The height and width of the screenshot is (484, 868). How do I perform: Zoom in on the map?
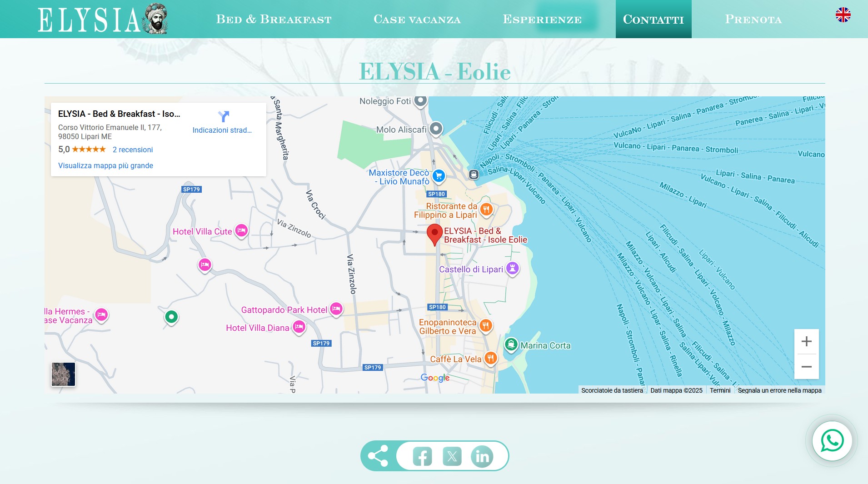point(807,341)
